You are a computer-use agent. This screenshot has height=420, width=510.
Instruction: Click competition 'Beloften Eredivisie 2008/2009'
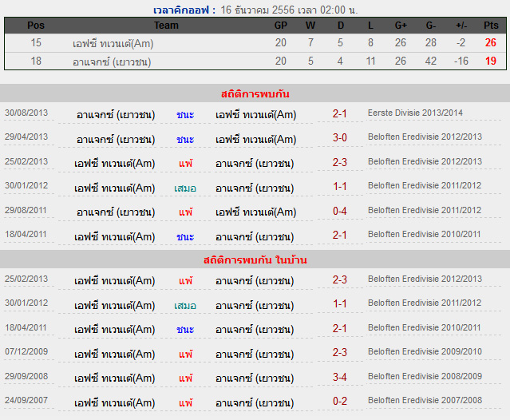[425, 376]
